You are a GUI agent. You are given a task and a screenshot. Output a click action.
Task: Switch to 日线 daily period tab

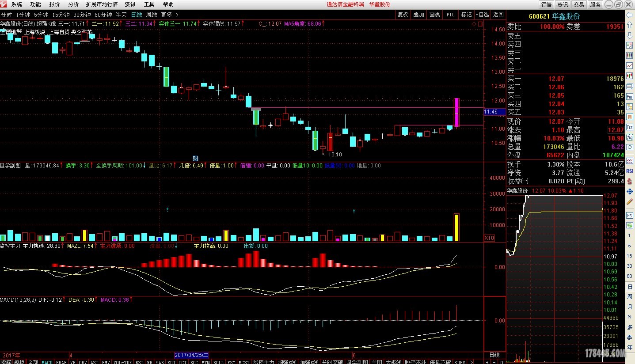point(137,15)
